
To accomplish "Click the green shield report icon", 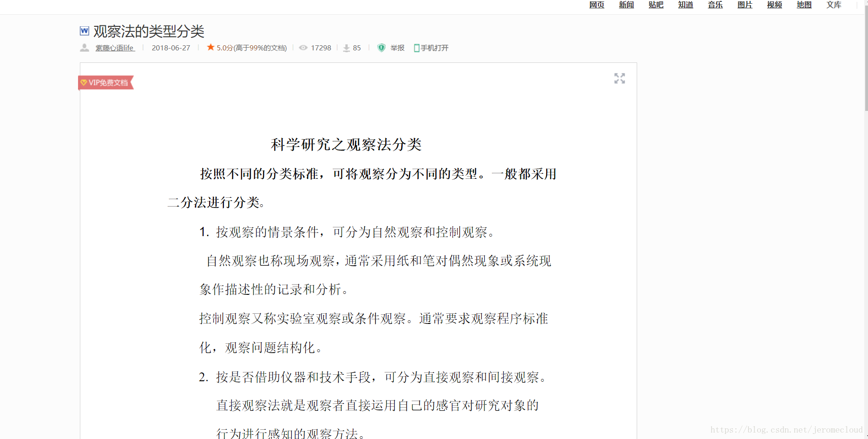I will tap(381, 48).
